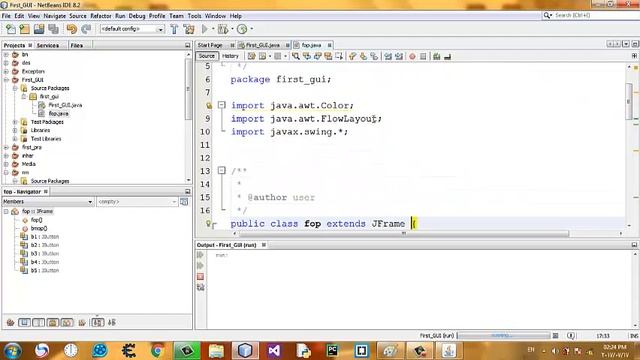
Task: Click the Windows Start button
Action: coord(12,350)
